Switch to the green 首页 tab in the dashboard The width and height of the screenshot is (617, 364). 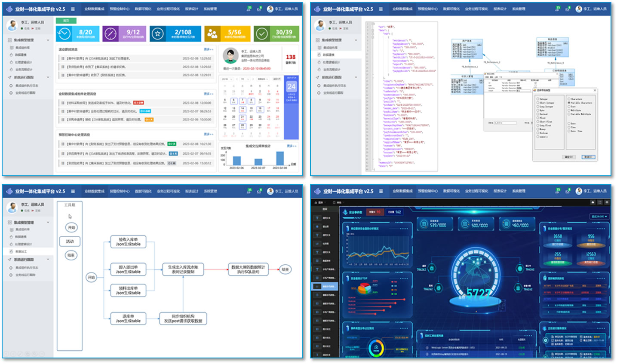(x=66, y=21)
